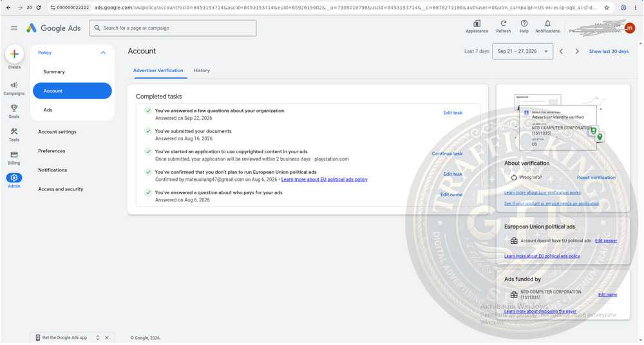This screenshot has width=644, height=345.
Task: Click Show last 30 days link
Action: pyautogui.click(x=609, y=51)
